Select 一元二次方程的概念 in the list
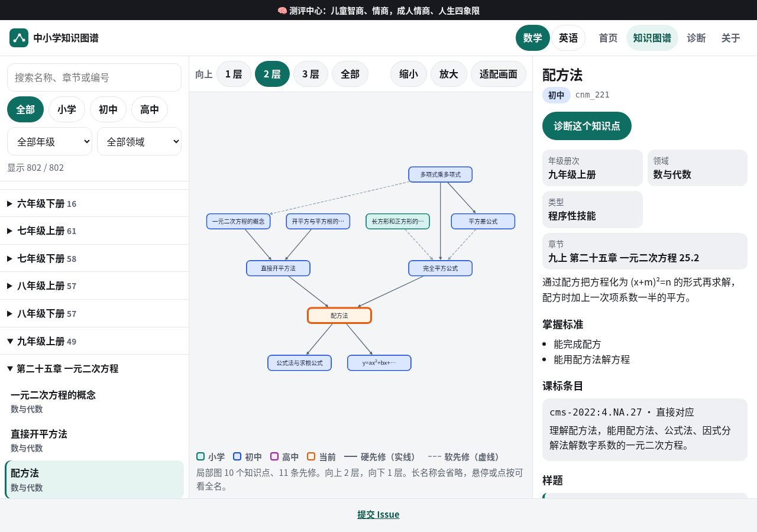 (x=94, y=401)
